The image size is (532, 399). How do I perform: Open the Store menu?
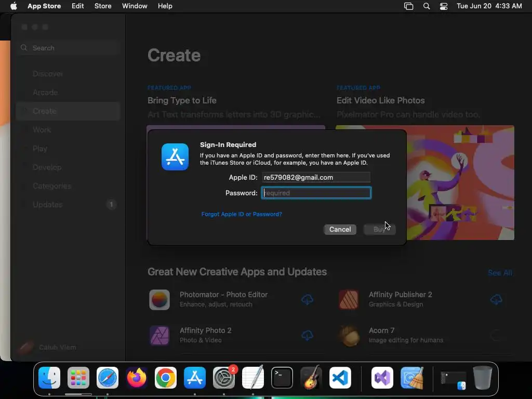pos(103,6)
